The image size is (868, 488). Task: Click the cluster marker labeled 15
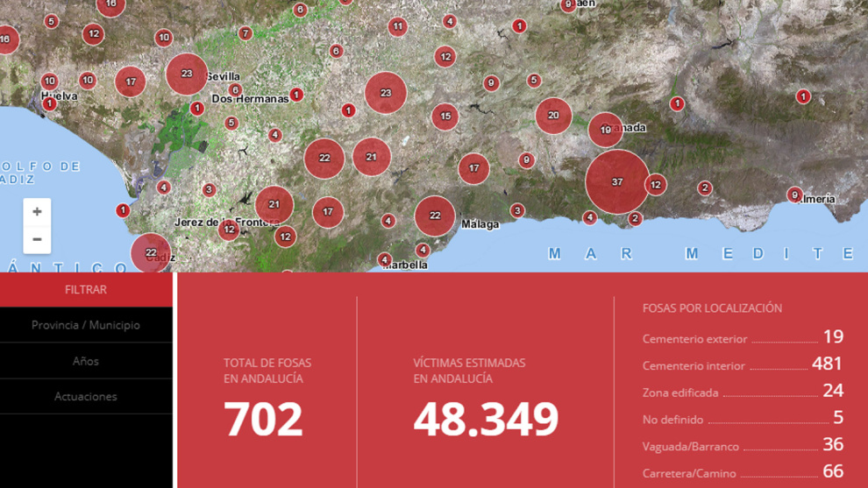pyautogui.click(x=445, y=117)
